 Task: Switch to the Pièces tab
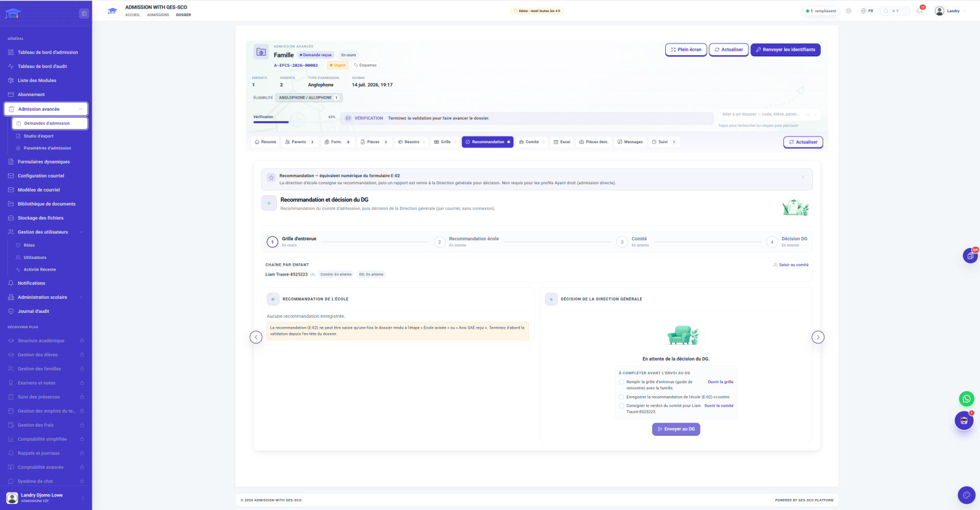point(374,142)
